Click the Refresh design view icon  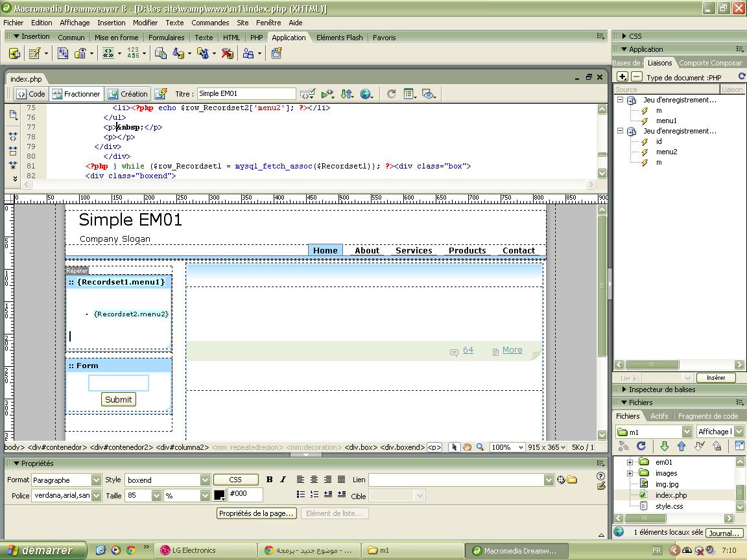(391, 94)
